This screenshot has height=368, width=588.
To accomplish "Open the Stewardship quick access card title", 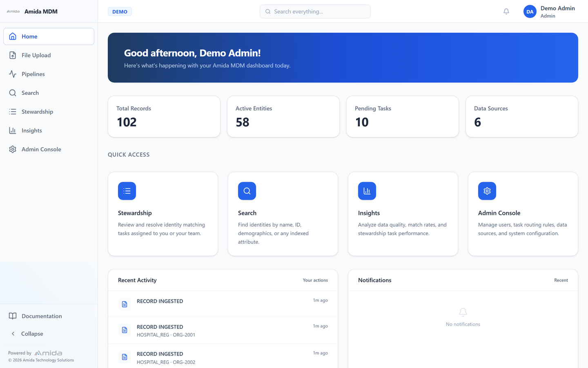I will pyautogui.click(x=135, y=213).
